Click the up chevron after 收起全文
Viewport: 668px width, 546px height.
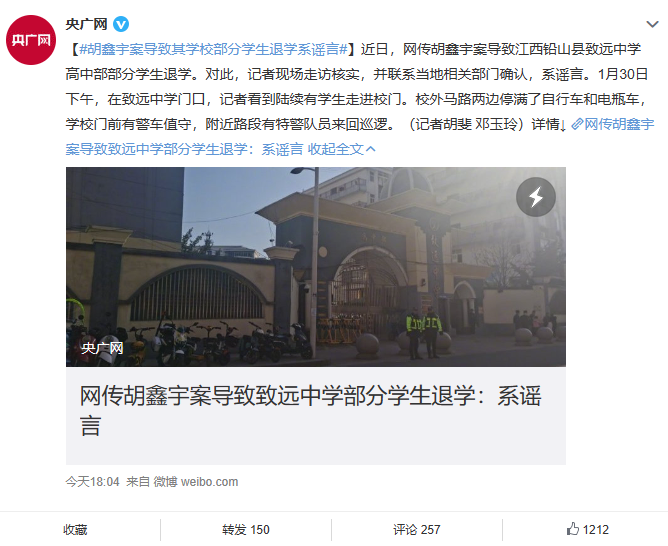point(371,149)
